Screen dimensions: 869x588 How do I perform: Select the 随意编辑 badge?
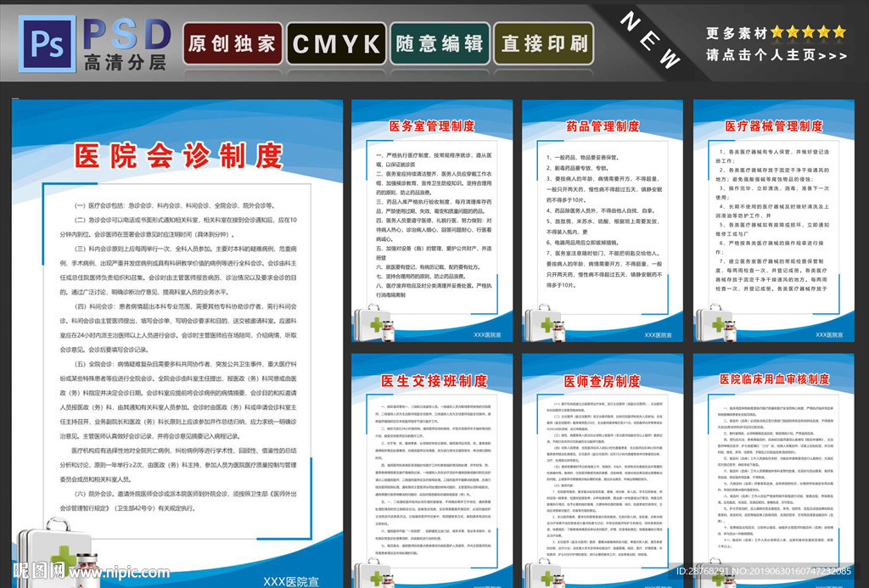(x=440, y=44)
